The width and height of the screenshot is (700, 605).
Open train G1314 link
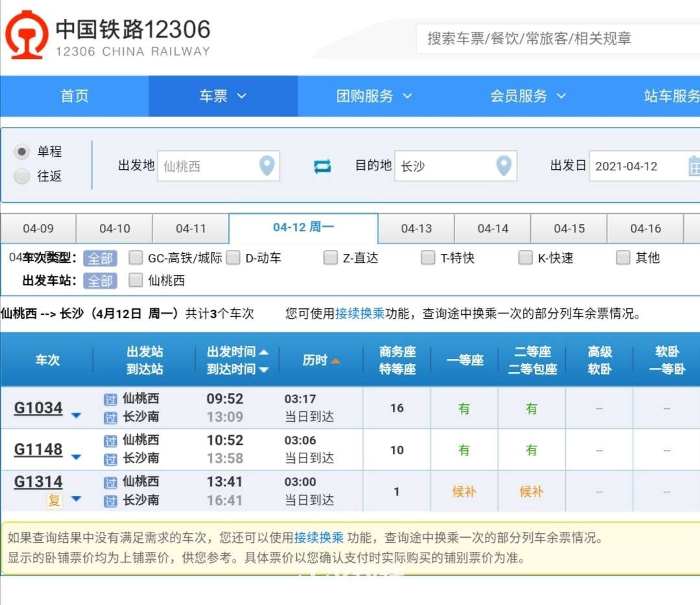(x=38, y=482)
